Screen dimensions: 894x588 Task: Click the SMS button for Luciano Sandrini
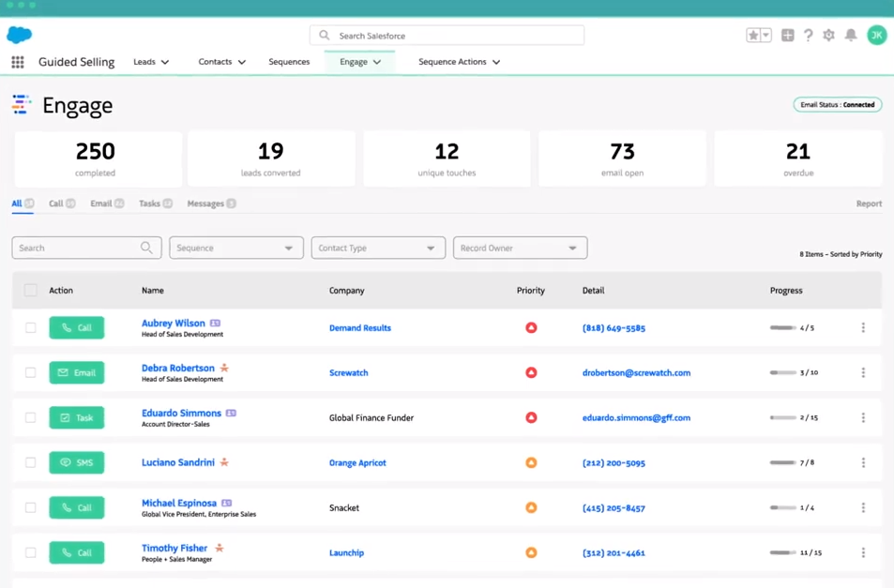point(77,463)
